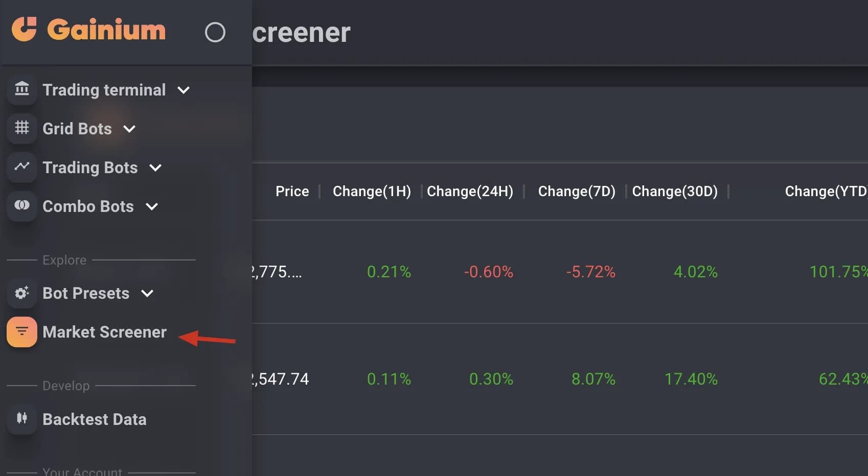This screenshot has width=868, height=476.
Task: Expand the Combo Bots chevron
Action: tap(152, 207)
